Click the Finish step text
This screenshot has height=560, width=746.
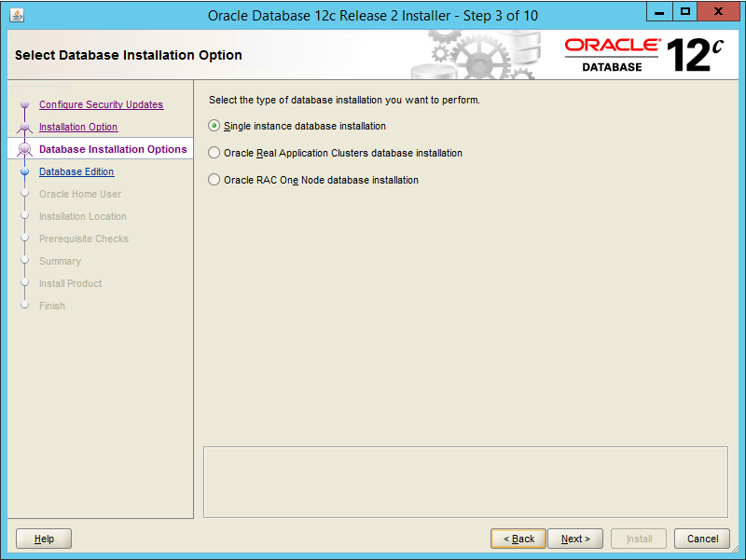pos(52,306)
